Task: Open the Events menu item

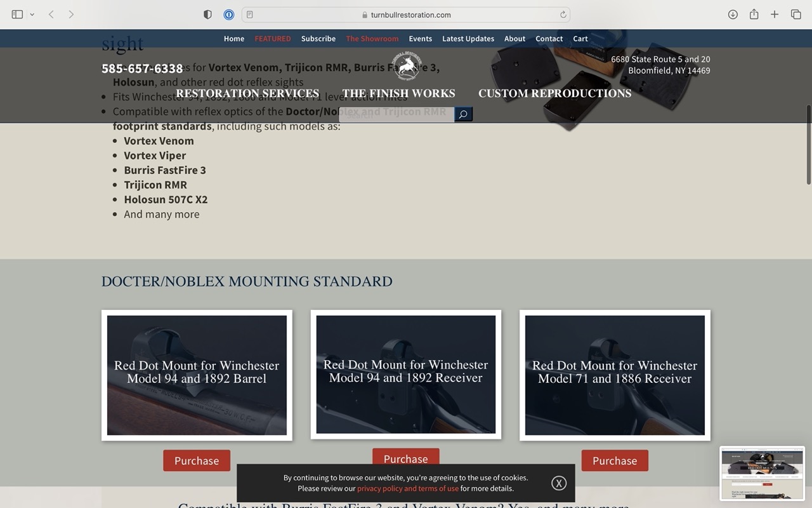Action: [x=420, y=39]
